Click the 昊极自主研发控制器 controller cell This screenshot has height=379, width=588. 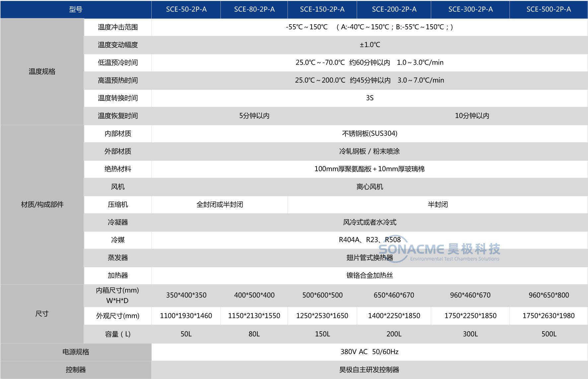point(369,370)
